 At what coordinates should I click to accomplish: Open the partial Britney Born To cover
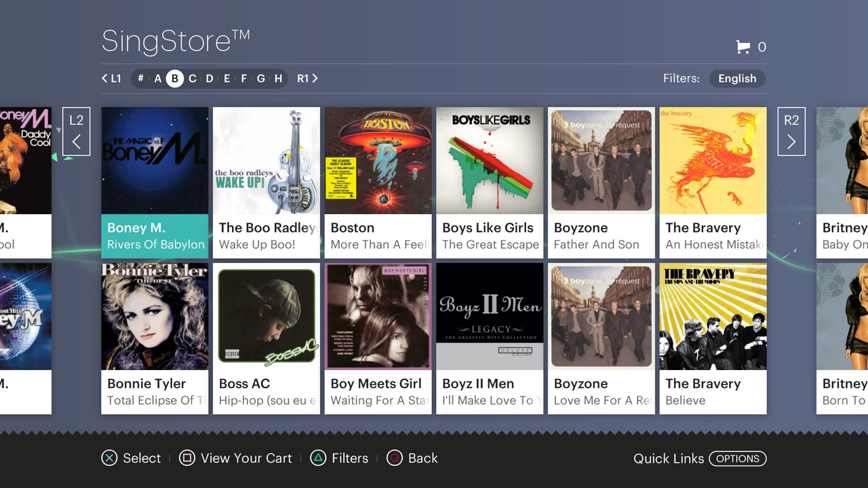(842, 317)
